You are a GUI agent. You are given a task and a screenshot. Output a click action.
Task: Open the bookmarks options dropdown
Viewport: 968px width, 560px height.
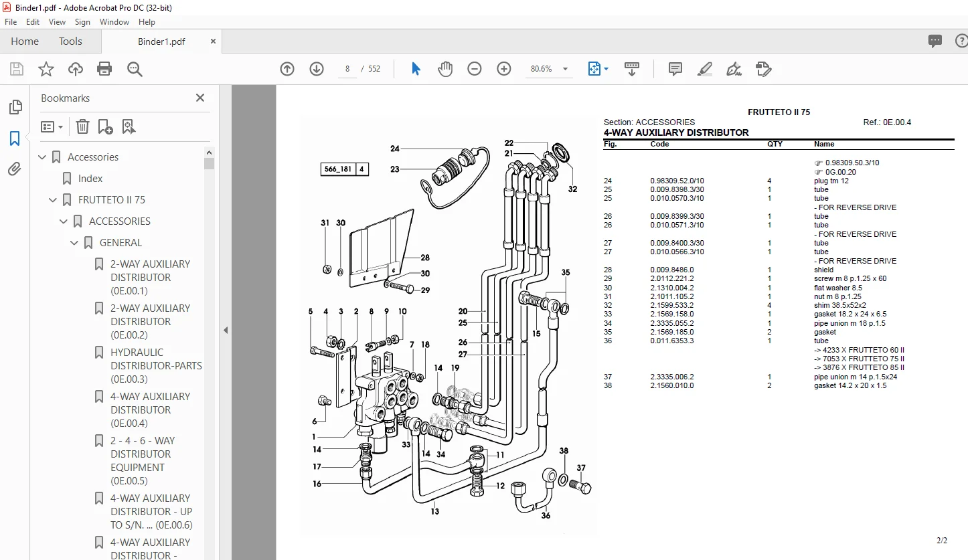[x=52, y=126]
